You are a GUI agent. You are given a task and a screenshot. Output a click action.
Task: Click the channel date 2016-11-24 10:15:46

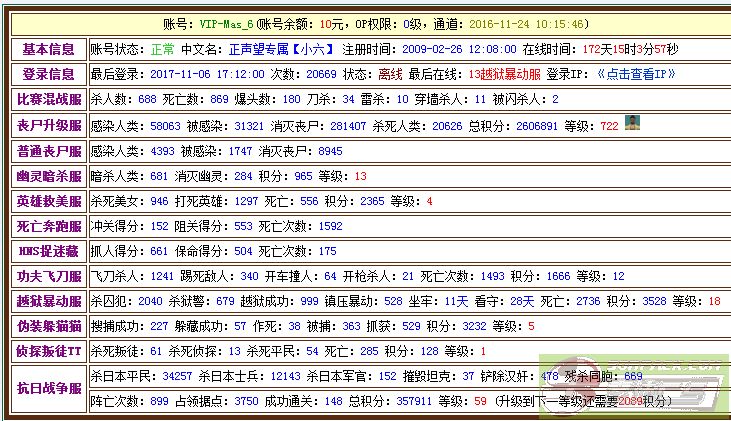click(526, 24)
